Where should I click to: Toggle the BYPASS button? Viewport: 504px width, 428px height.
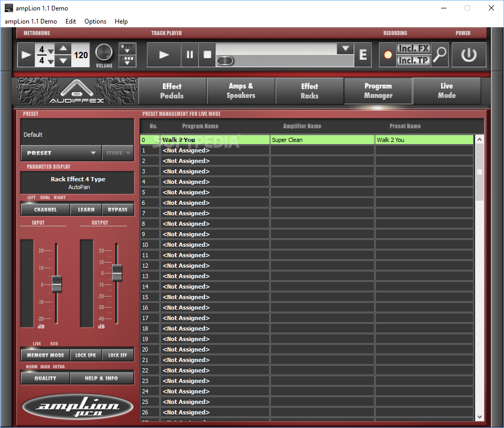click(x=118, y=210)
